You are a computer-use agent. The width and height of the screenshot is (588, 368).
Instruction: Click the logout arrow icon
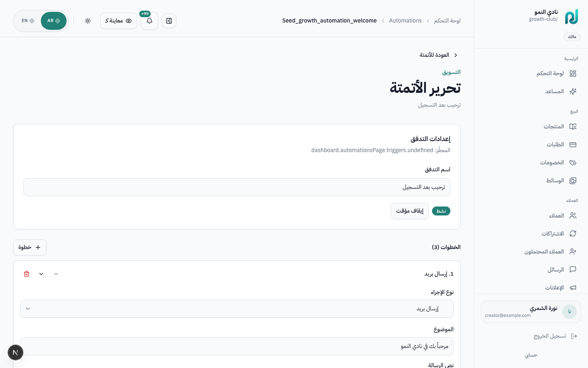574,336
